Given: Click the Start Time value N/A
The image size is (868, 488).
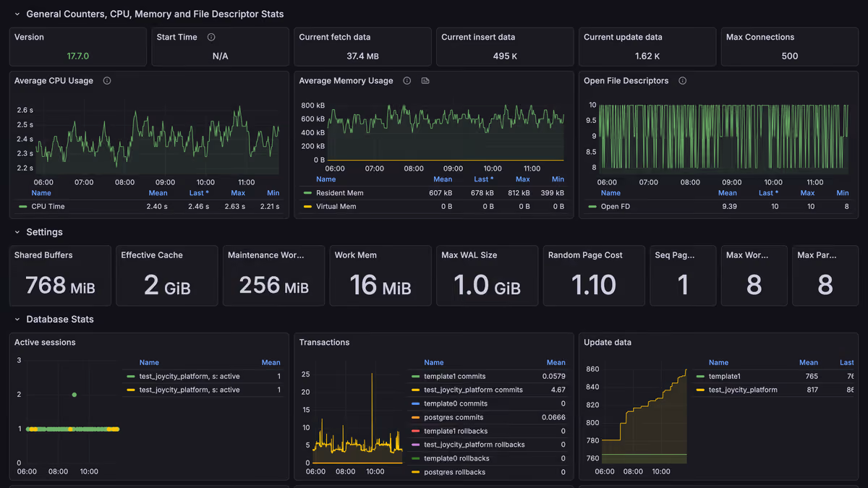Looking at the screenshot, I should tap(221, 56).
